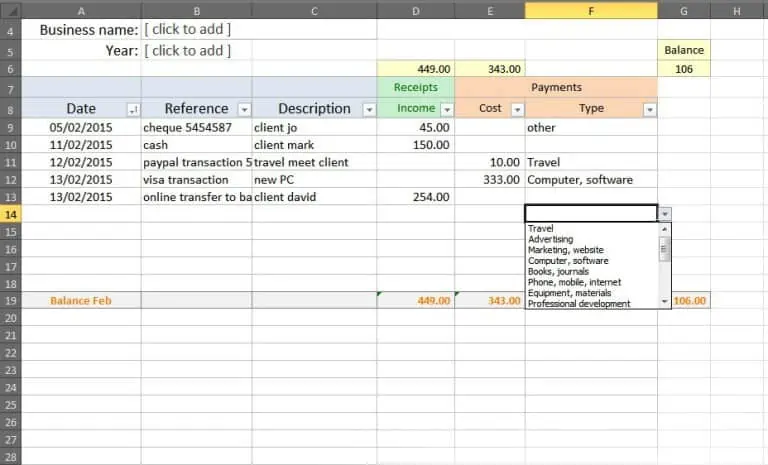Screen dimensions: 768x465
Task: Select the 'travel meet client' description cell
Action: [314, 162]
